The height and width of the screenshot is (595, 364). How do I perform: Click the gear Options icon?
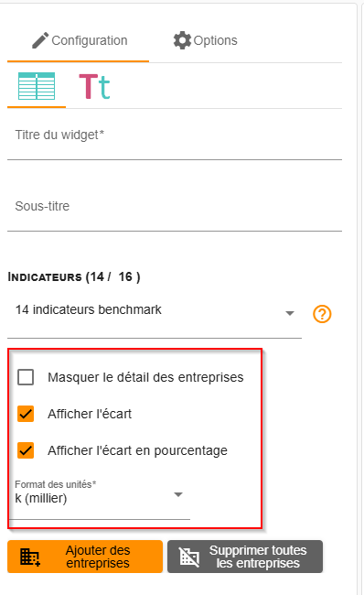point(182,40)
